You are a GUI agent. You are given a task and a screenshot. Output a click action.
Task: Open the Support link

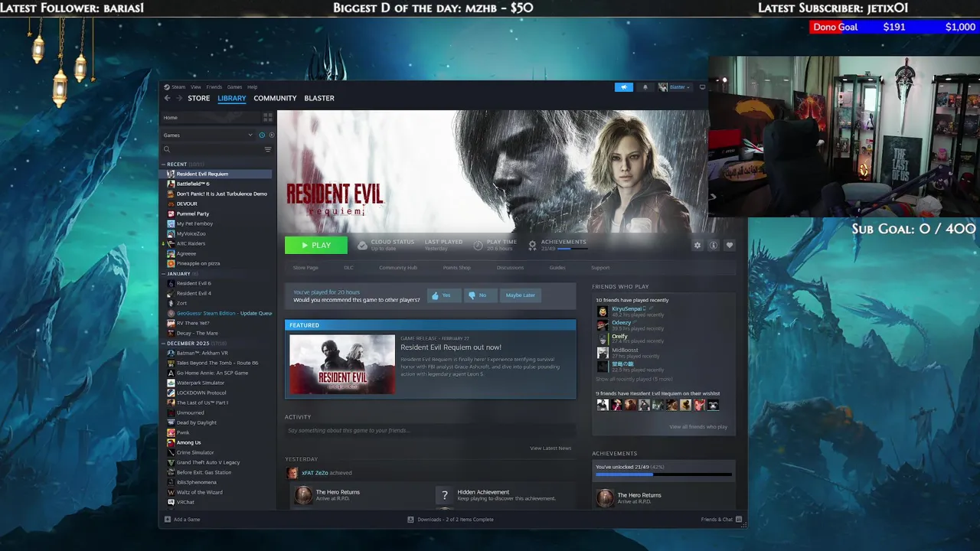(600, 268)
